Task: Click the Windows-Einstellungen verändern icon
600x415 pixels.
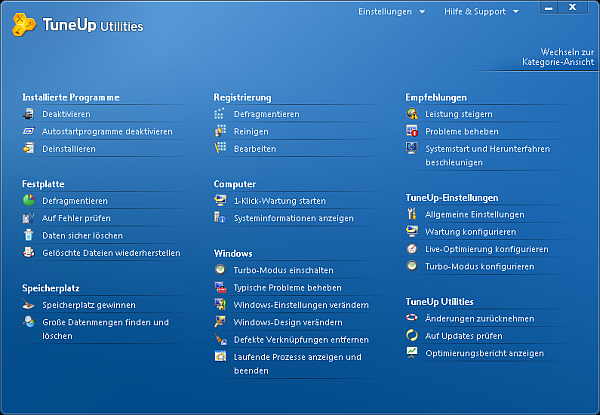Action: click(220, 304)
